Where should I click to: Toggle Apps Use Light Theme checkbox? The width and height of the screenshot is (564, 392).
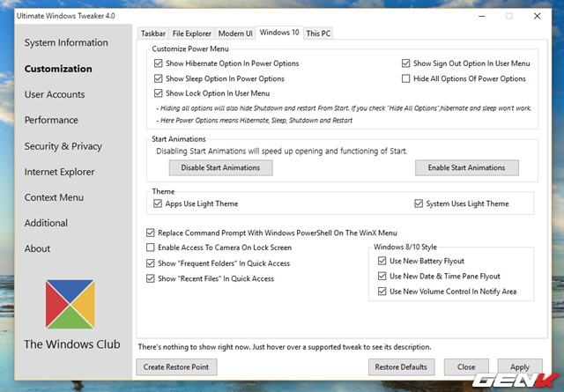[158, 203]
